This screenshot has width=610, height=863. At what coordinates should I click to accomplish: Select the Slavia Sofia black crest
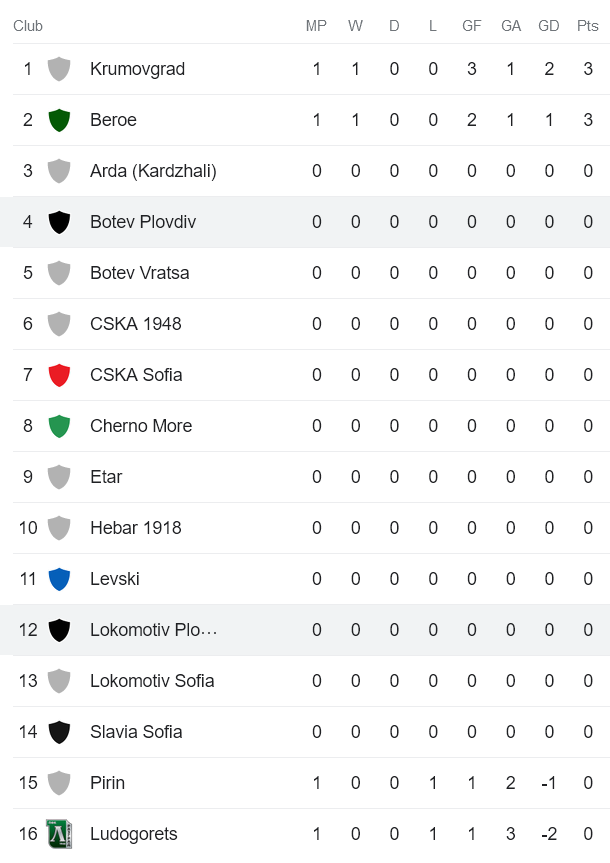[x=59, y=732]
